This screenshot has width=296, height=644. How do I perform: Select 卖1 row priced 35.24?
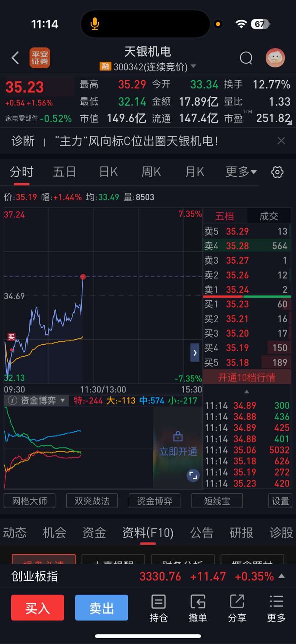(x=247, y=290)
